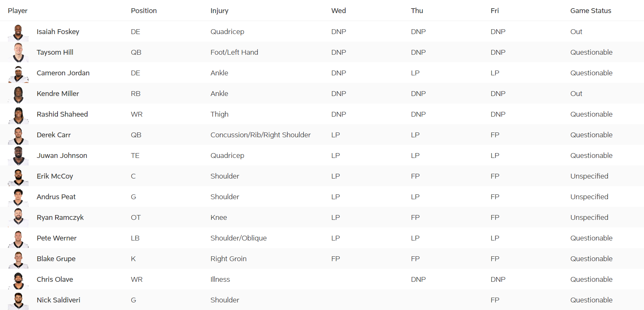Click Ryan Ramczyk's name
644x310 pixels.
tap(60, 217)
